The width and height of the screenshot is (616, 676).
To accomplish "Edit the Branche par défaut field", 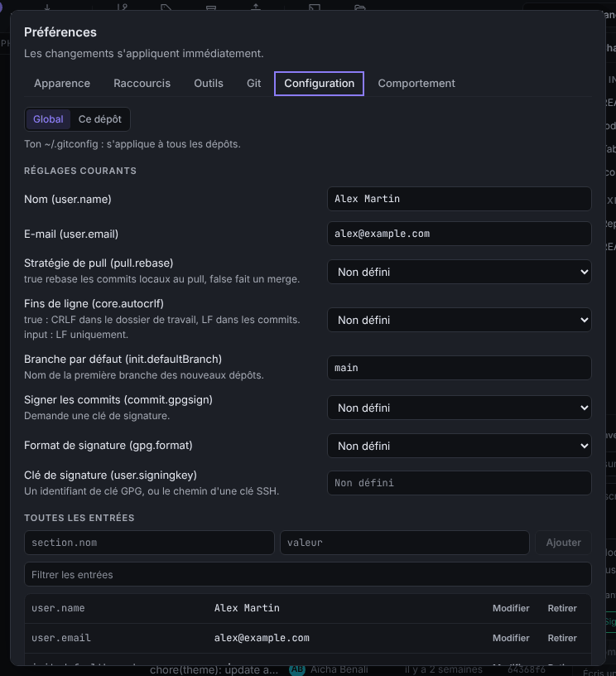I will [460, 368].
